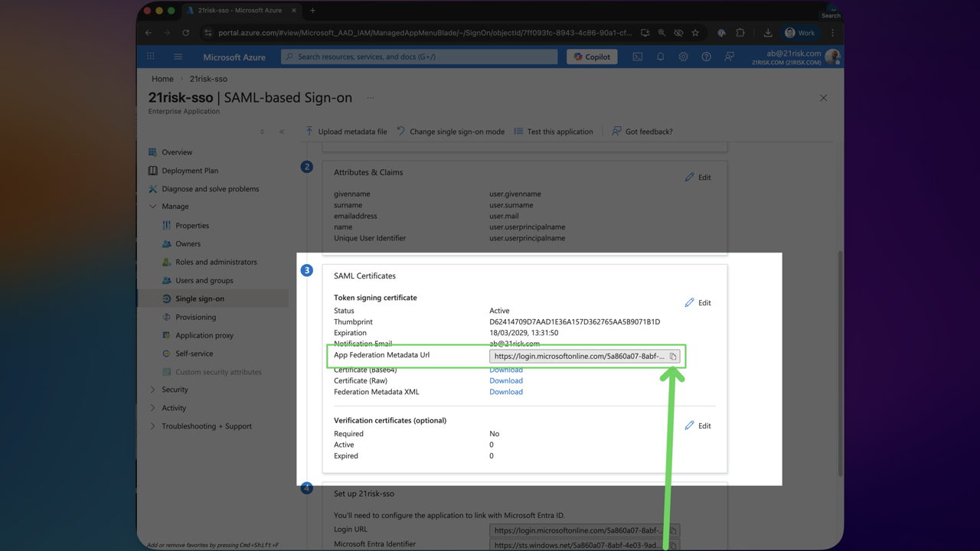Click Test this application

(554, 131)
